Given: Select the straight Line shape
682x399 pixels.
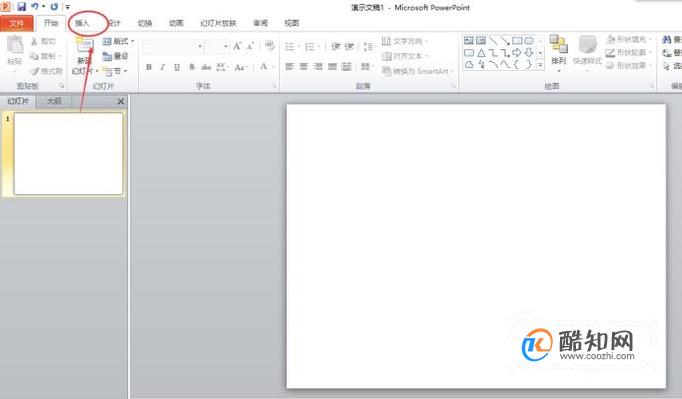Looking at the screenshot, I should pyautogui.click(x=493, y=41).
